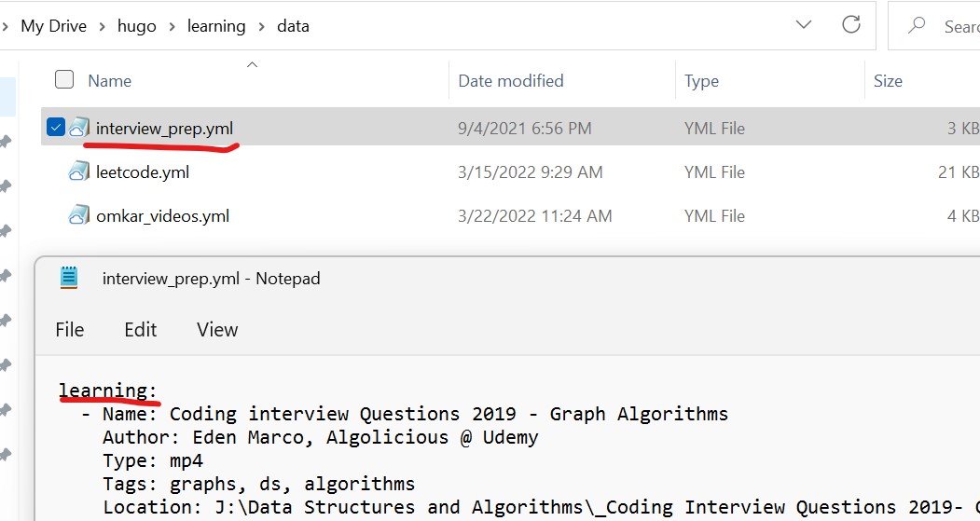Uncheck the interview_prep.yml checkbox
Image resolution: width=980 pixels, height=521 pixels.
tap(55, 128)
